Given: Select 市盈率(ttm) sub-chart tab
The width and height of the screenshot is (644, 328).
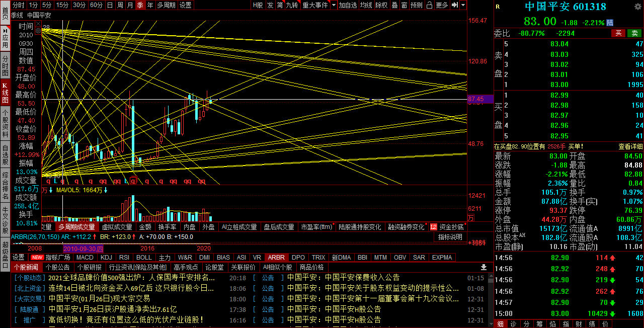Looking at the screenshot, I should tap(316, 227).
